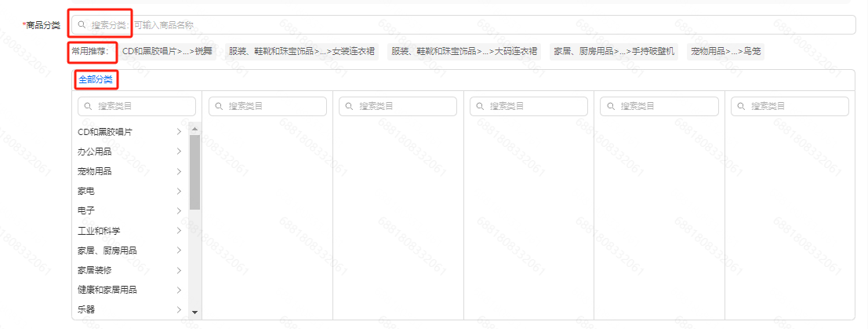Open the 家电 category
This screenshot has height=329, width=868.
point(86,191)
